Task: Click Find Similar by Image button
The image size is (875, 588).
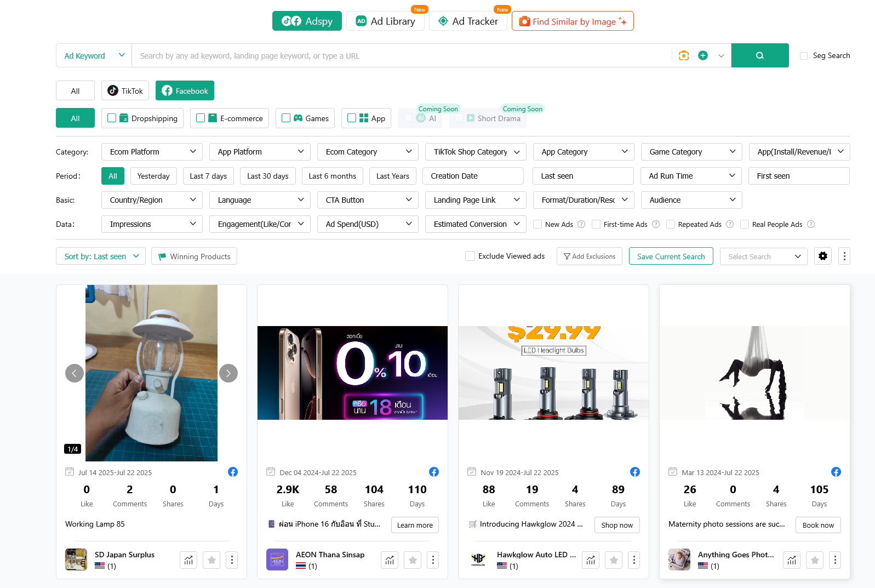Action: 573,21
